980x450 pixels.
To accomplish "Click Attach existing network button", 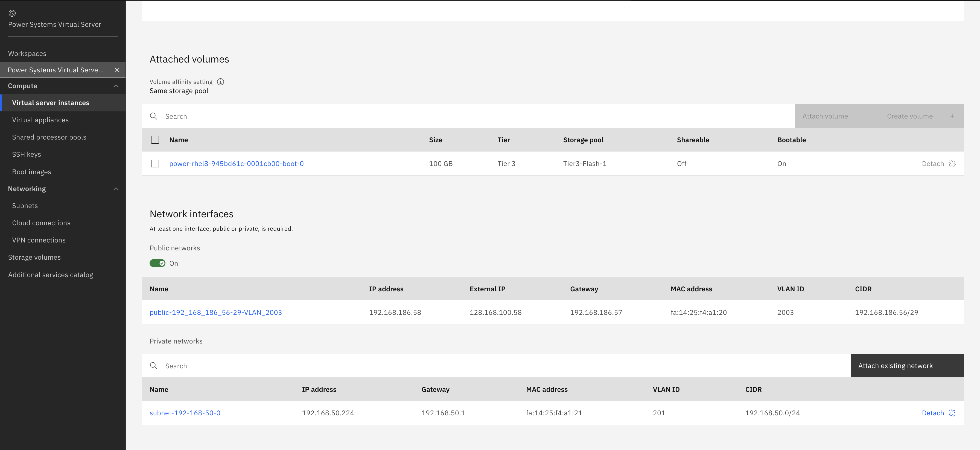I will [x=906, y=366].
